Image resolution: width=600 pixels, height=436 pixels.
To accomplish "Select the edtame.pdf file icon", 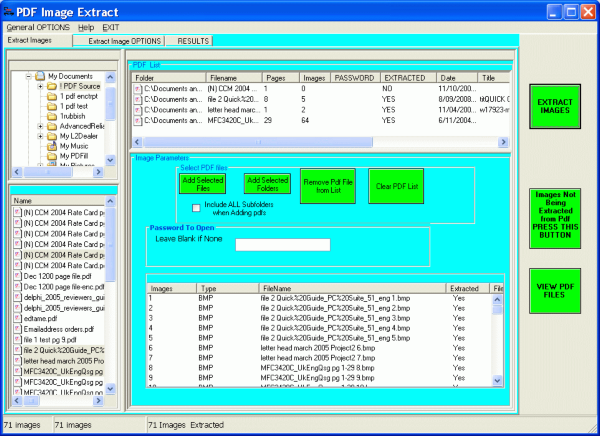I will [x=17, y=320].
